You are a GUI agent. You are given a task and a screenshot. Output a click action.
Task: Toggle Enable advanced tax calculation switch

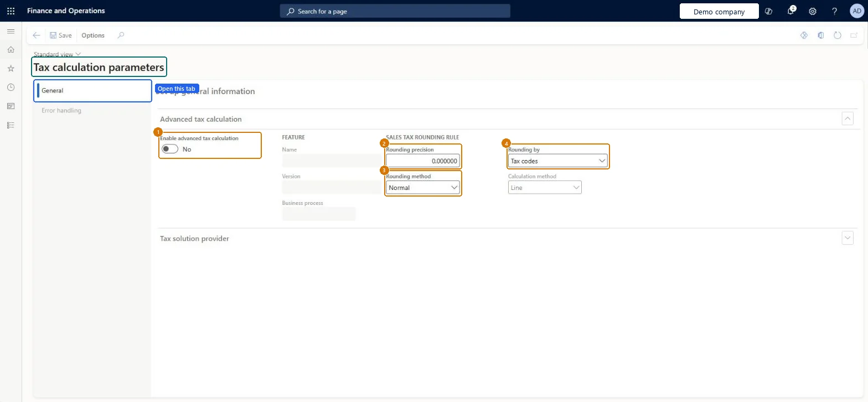pos(170,149)
